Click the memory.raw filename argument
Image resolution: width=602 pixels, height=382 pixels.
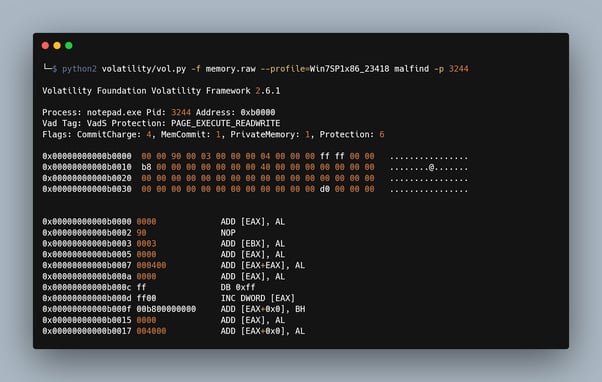tap(231, 69)
